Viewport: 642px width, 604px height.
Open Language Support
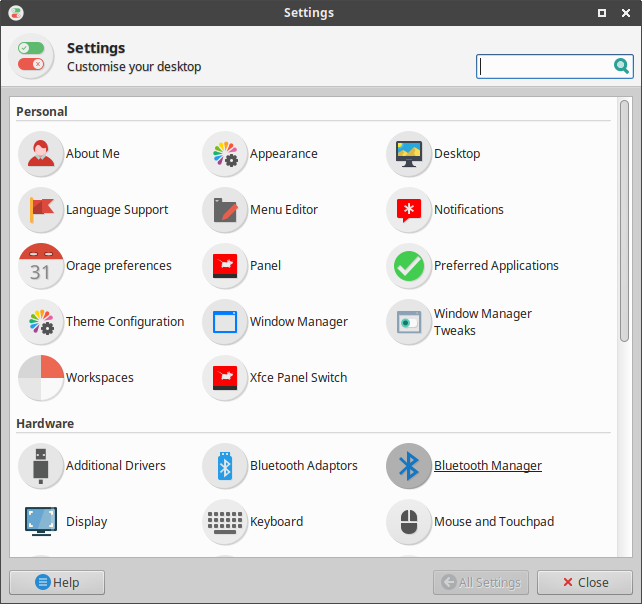click(x=41, y=210)
